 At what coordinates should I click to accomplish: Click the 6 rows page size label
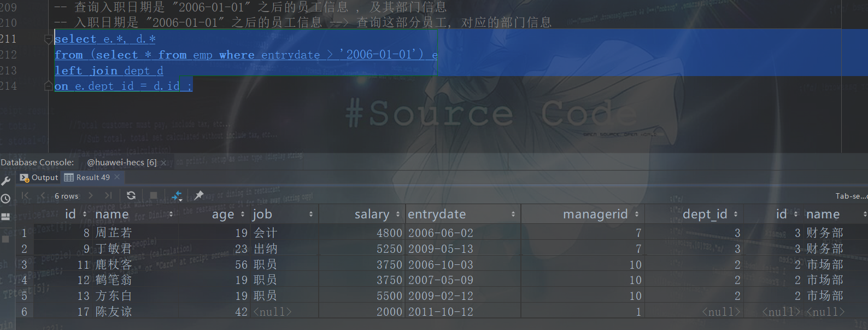66,196
